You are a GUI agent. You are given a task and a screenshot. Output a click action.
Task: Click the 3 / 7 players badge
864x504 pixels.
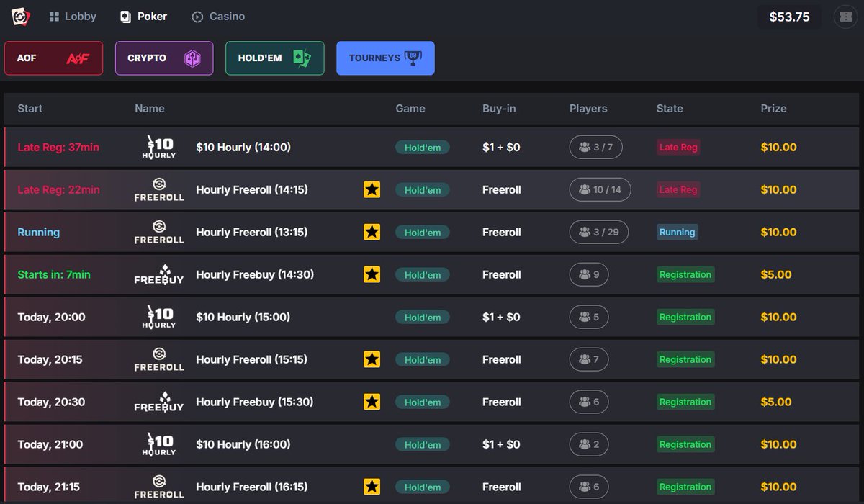pyautogui.click(x=596, y=148)
